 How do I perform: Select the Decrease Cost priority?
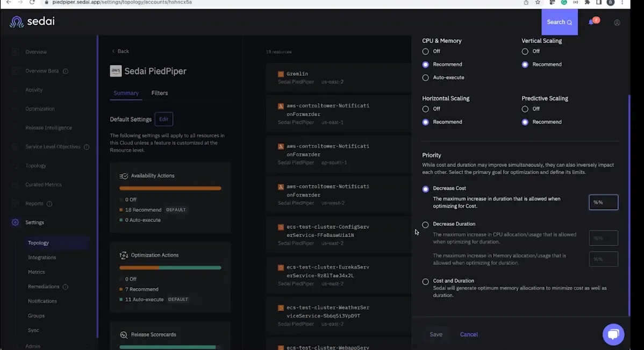click(x=426, y=189)
